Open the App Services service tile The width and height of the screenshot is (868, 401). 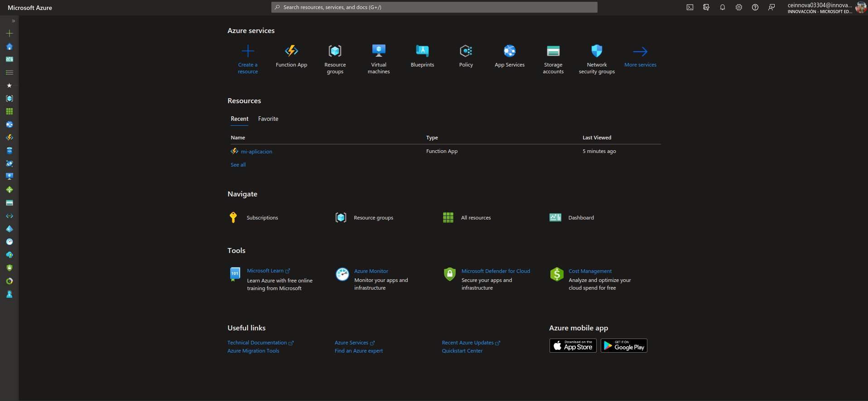510,57
